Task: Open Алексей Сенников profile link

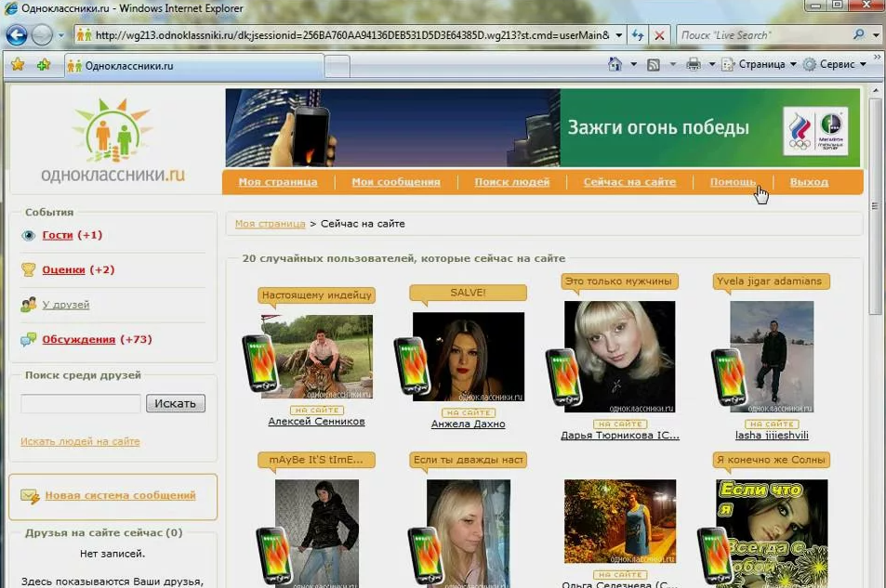Action: coord(316,422)
